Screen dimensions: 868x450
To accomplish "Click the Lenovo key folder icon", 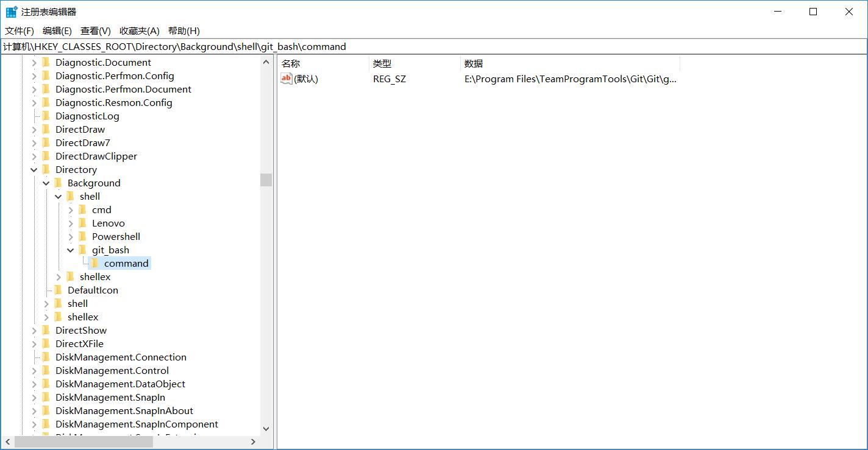I will (x=82, y=223).
